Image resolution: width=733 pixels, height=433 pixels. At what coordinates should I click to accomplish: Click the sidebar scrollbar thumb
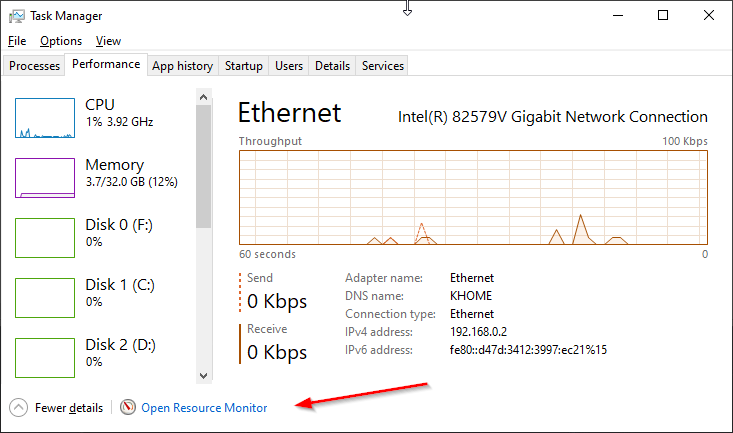click(x=203, y=166)
